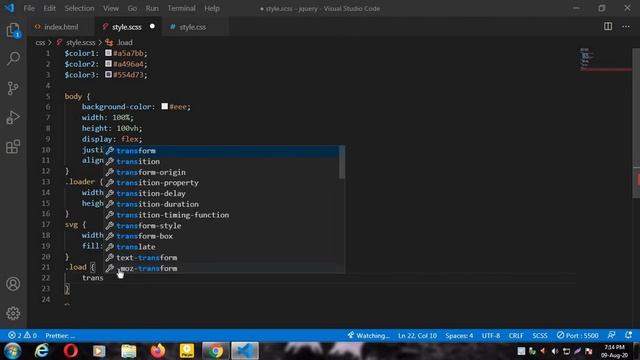
Task: Click the VS Code logo icon
Action: [9, 8]
